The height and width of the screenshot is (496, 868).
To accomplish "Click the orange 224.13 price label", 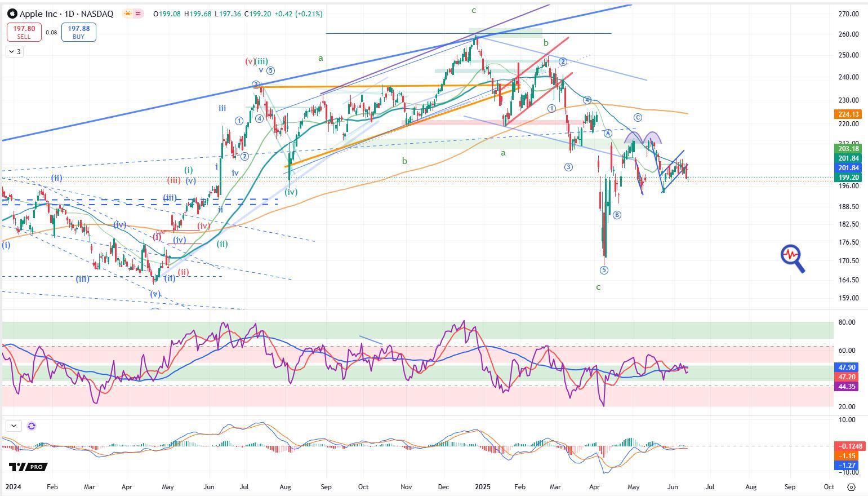I will pos(848,114).
